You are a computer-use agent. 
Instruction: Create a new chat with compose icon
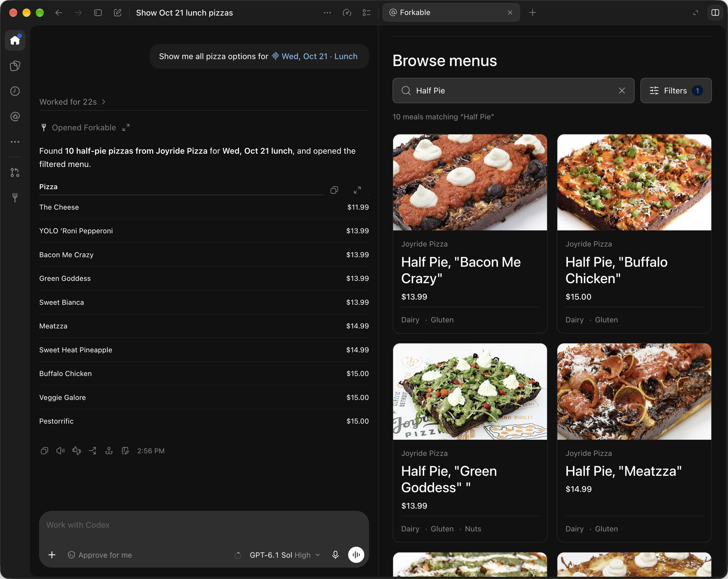(118, 13)
